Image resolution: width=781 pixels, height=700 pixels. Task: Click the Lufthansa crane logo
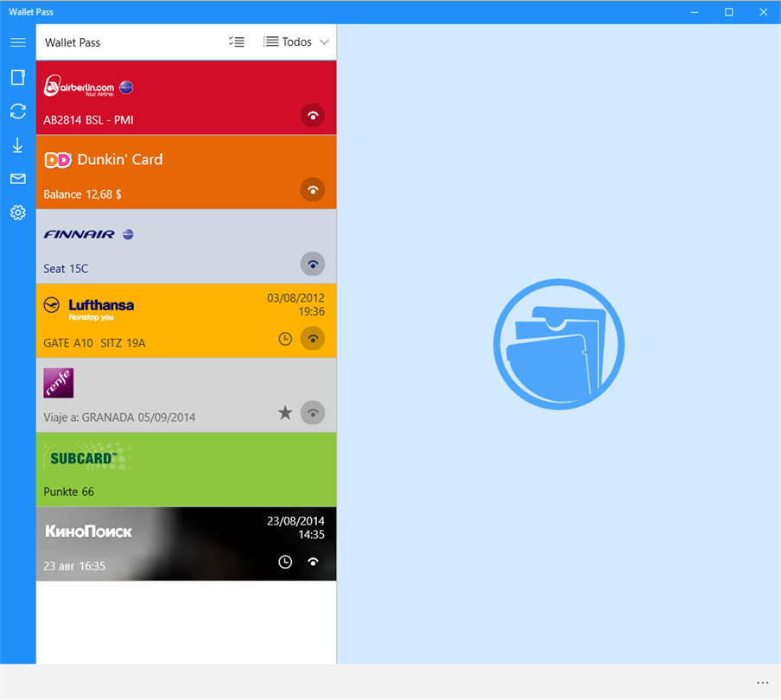[x=52, y=305]
